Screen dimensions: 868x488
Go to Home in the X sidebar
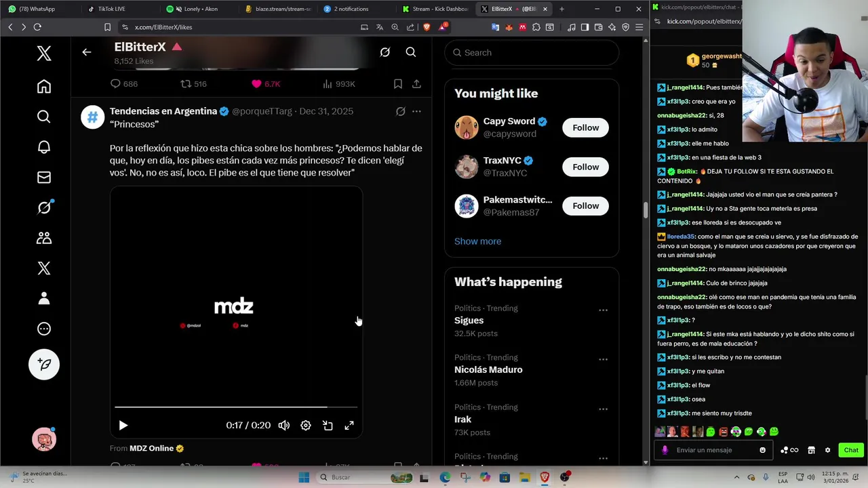(x=44, y=87)
